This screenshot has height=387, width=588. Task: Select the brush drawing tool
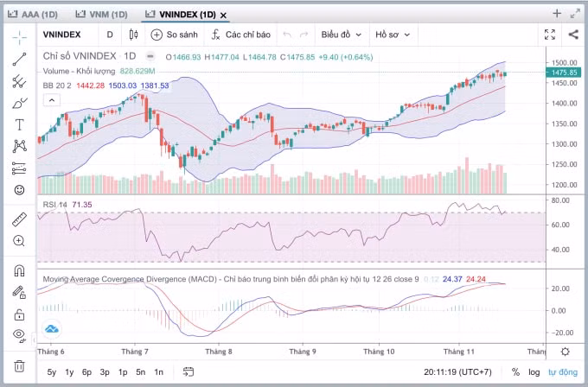coord(20,103)
